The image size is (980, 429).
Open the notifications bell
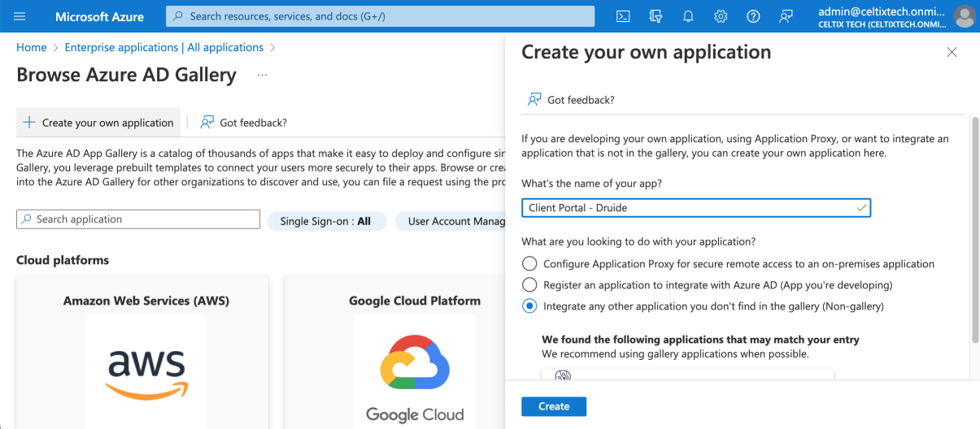click(689, 16)
